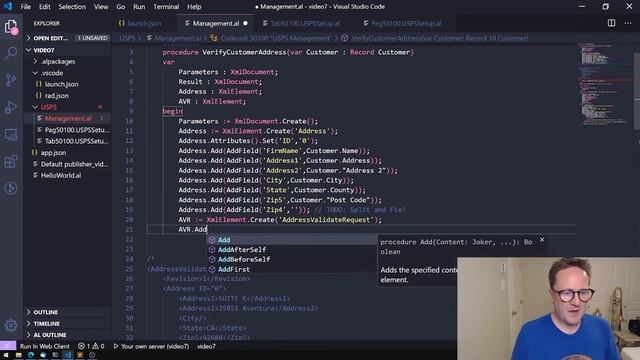
Task: Show errors and warnings count in status bar
Action: (x=91, y=346)
